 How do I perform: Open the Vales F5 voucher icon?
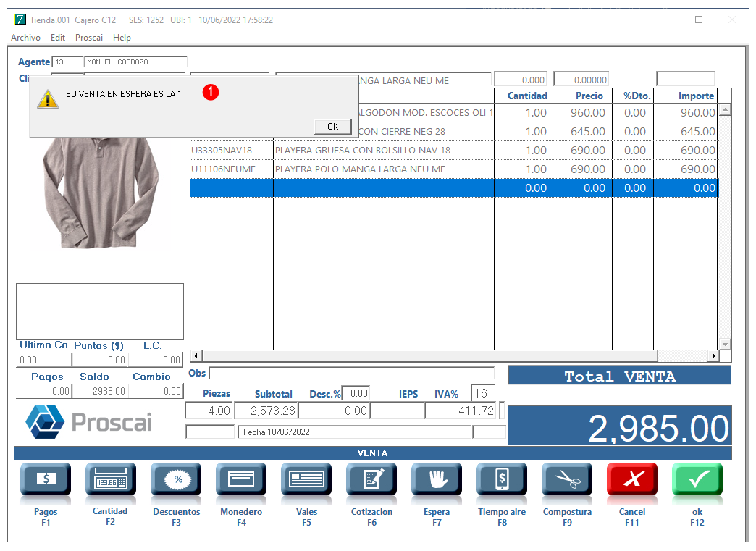(x=306, y=479)
